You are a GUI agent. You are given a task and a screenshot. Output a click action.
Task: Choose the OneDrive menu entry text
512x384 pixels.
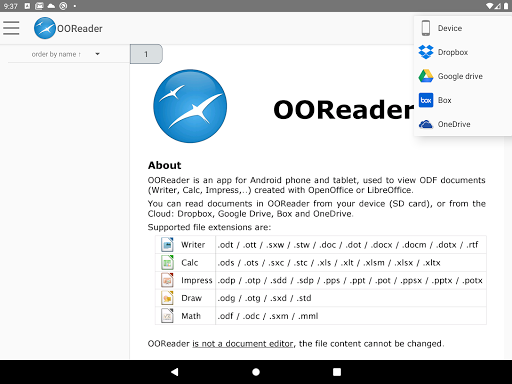click(x=454, y=124)
